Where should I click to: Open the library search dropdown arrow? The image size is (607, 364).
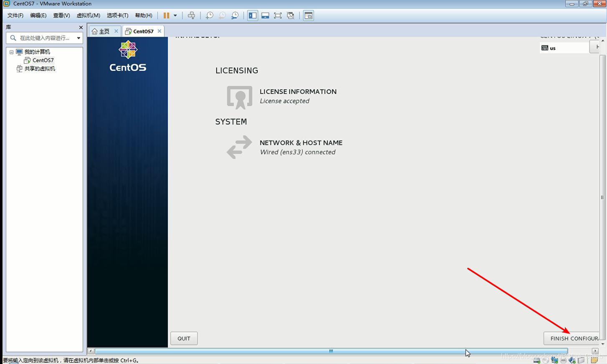pos(78,38)
